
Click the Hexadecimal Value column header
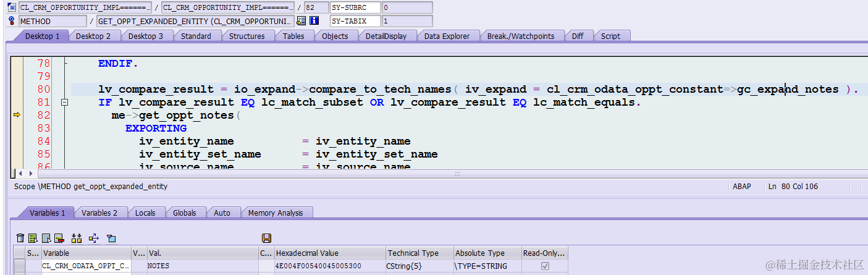329,253
